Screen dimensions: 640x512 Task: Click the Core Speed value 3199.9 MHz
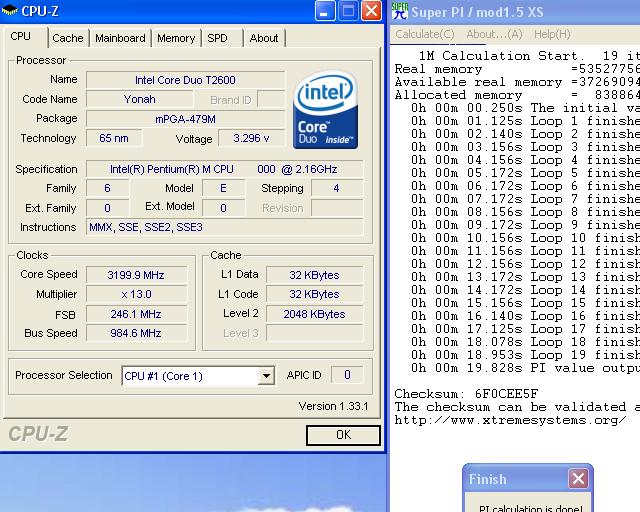click(x=136, y=275)
